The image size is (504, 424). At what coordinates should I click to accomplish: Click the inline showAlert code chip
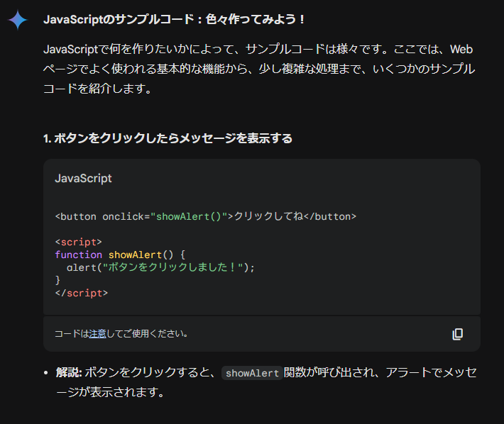pyautogui.click(x=252, y=373)
